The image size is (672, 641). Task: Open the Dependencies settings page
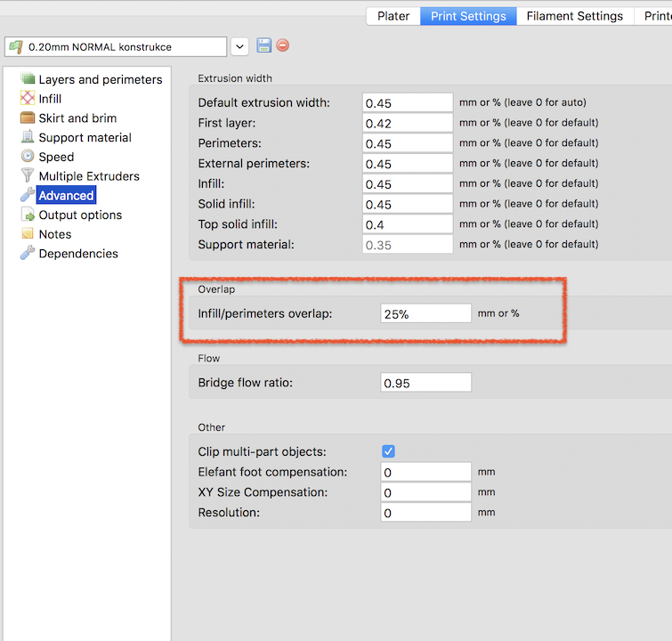[x=77, y=254]
